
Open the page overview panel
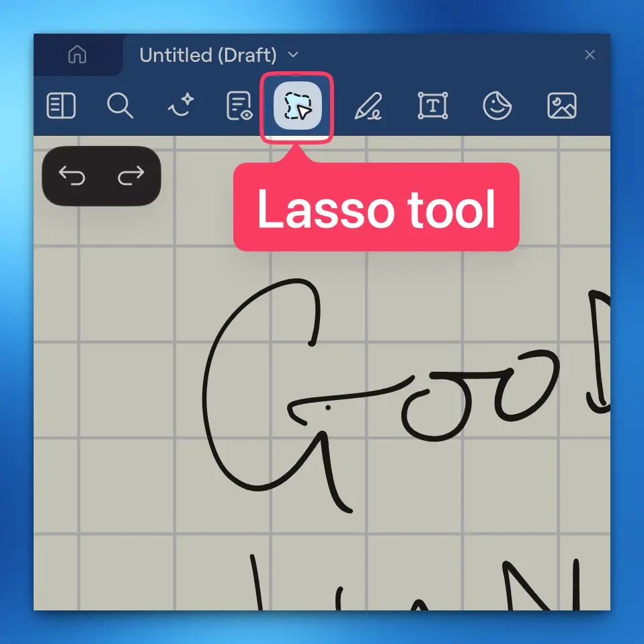tap(61, 106)
